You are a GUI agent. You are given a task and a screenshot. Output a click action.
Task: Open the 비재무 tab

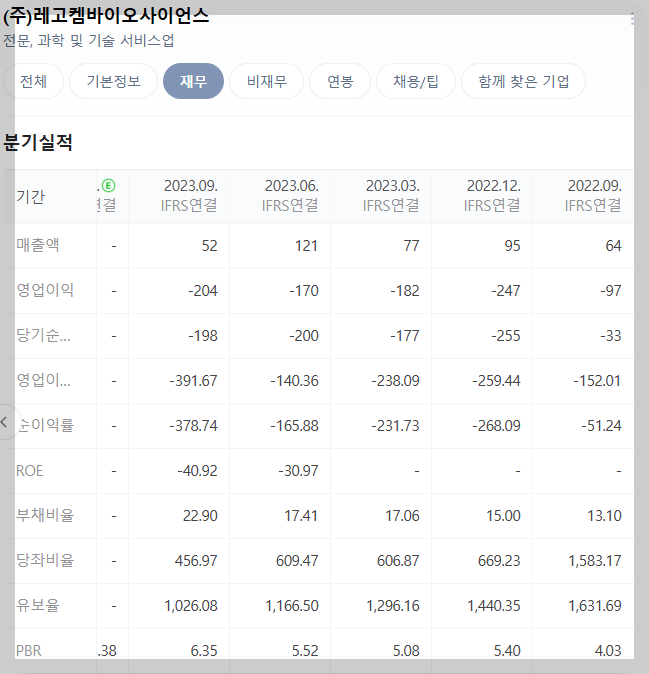(266, 81)
